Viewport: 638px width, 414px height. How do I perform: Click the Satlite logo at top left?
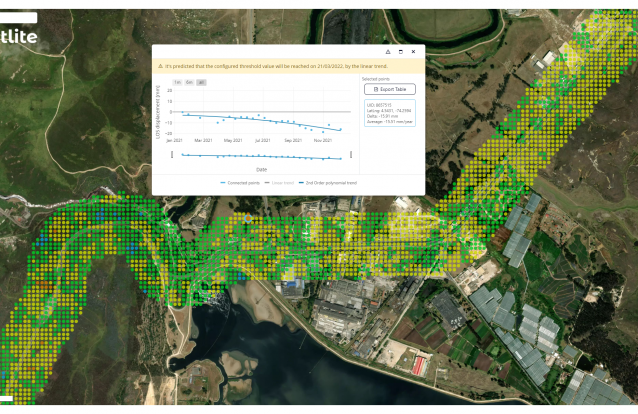coord(20,36)
